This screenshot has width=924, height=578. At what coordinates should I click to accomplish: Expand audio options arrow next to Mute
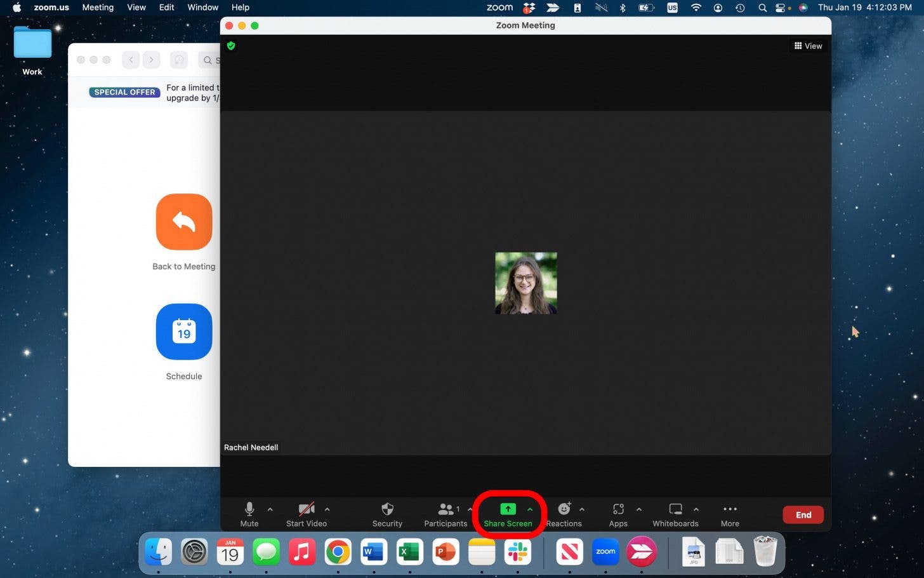point(270,509)
